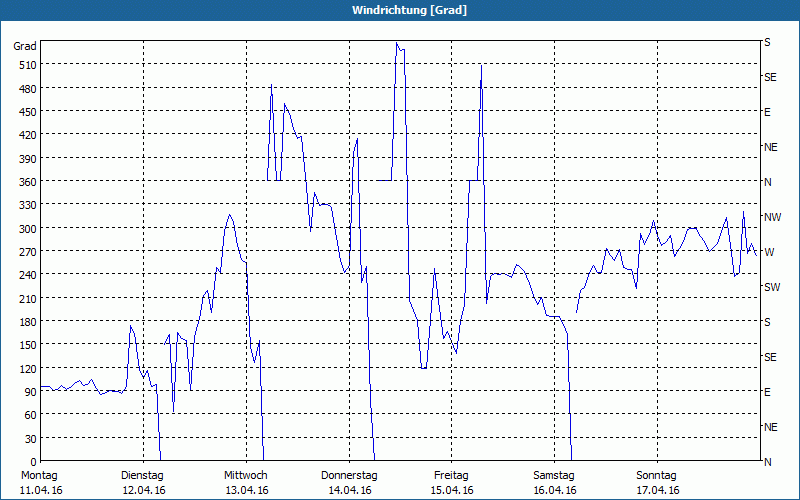Image resolution: width=800 pixels, height=500 pixels.
Task: Select the date "17.04.16"
Action: click(x=658, y=491)
